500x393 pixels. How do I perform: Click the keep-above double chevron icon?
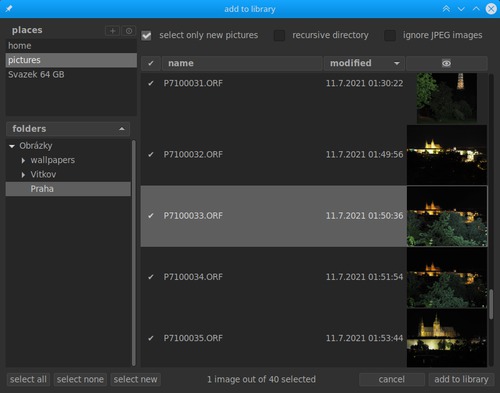click(x=446, y=9)
